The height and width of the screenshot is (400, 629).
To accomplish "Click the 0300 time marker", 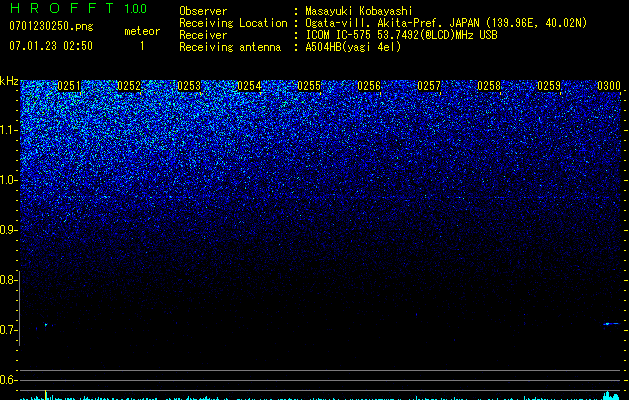I will coord(609,86).
